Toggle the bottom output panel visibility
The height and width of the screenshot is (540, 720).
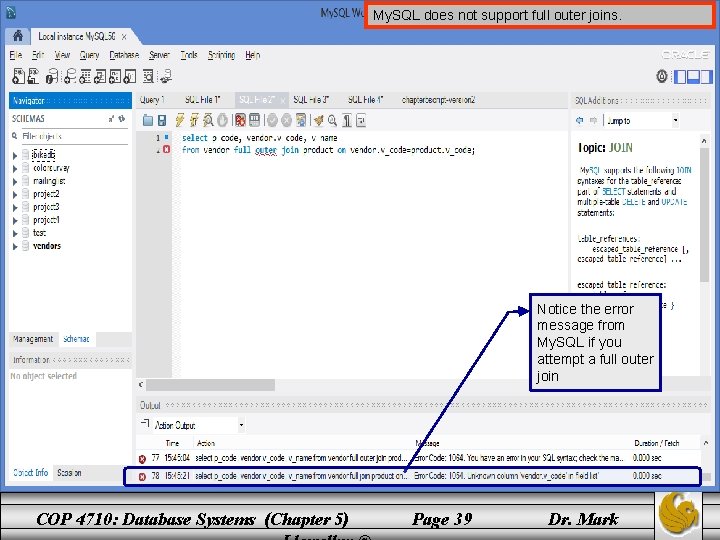[x=693, y=77]
